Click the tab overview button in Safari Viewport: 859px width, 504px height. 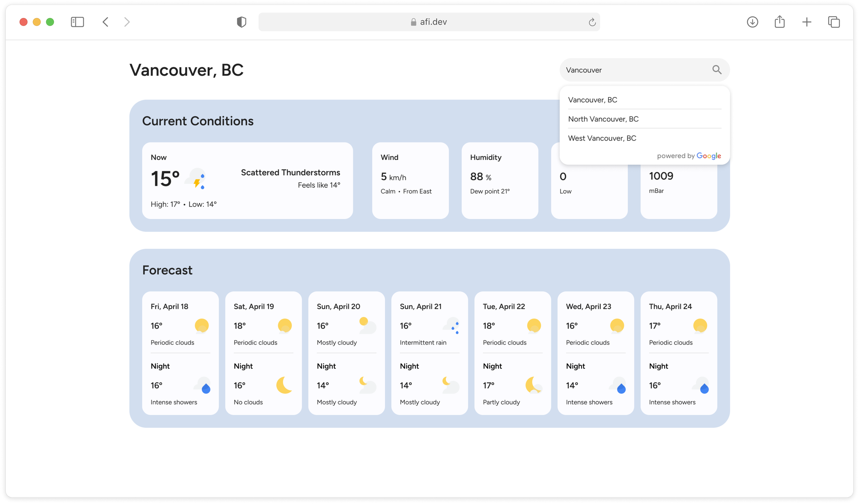834,22
